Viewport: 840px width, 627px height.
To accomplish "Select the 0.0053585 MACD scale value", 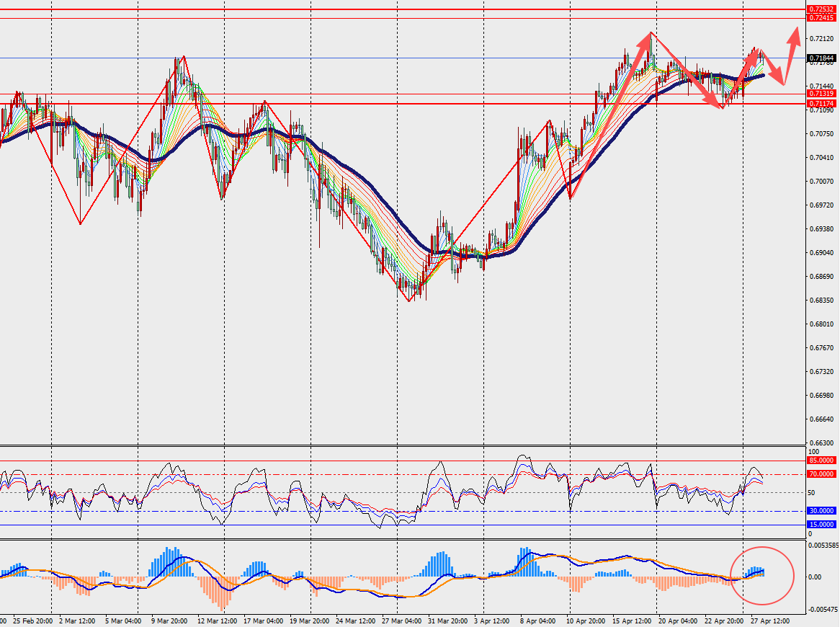I will coord(823,545).
